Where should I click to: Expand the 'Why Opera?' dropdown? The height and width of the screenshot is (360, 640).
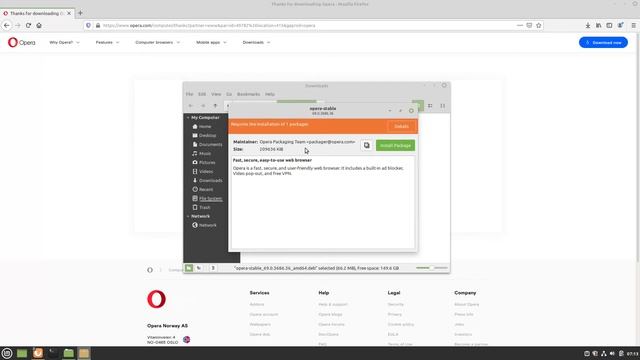64,42
